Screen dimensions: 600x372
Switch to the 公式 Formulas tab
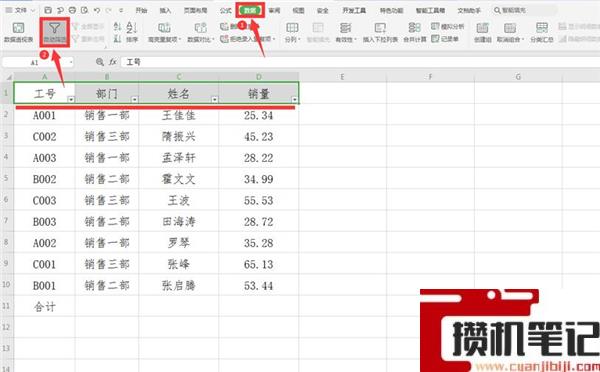click(226, 10)
